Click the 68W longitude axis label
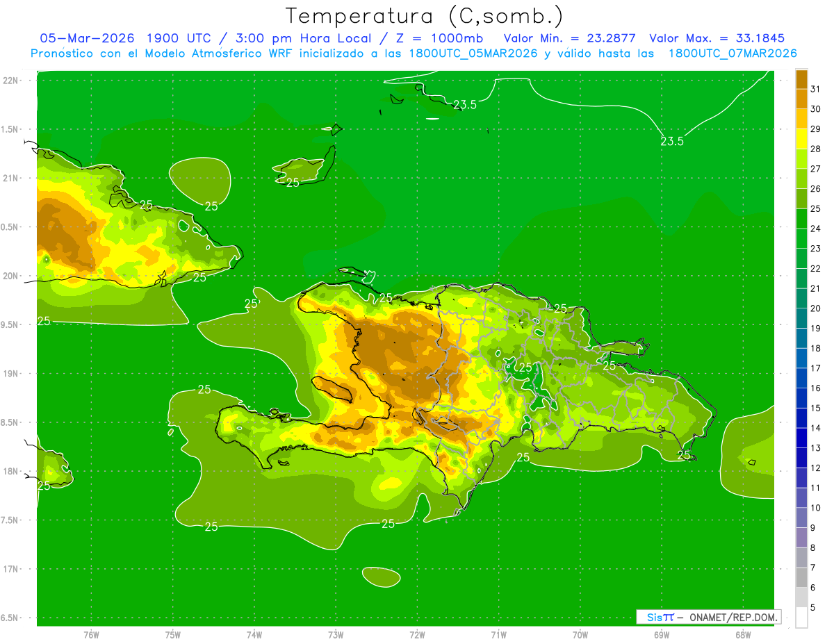This screenshot has height=644, width=834. pyautogui.click(x=742, y=634)
